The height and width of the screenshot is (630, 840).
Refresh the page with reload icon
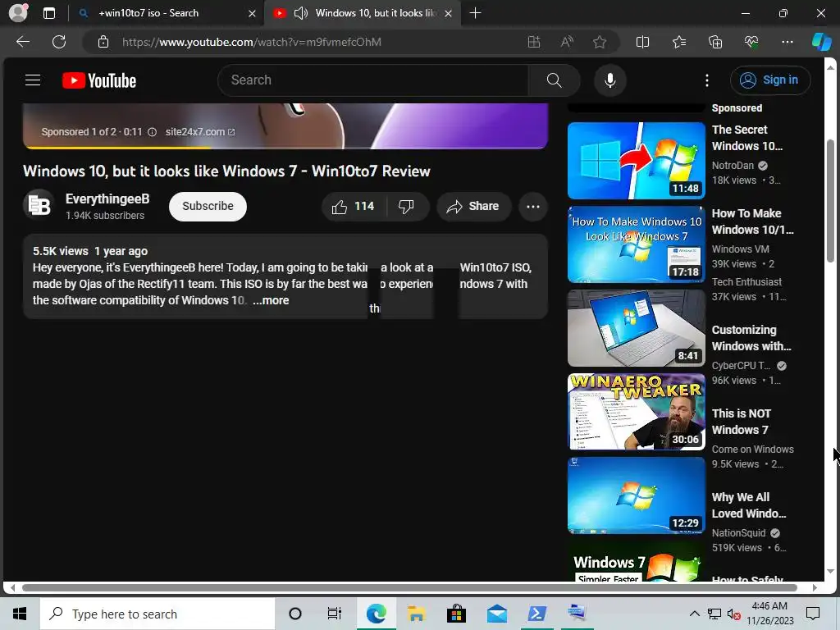pos(59,42)
